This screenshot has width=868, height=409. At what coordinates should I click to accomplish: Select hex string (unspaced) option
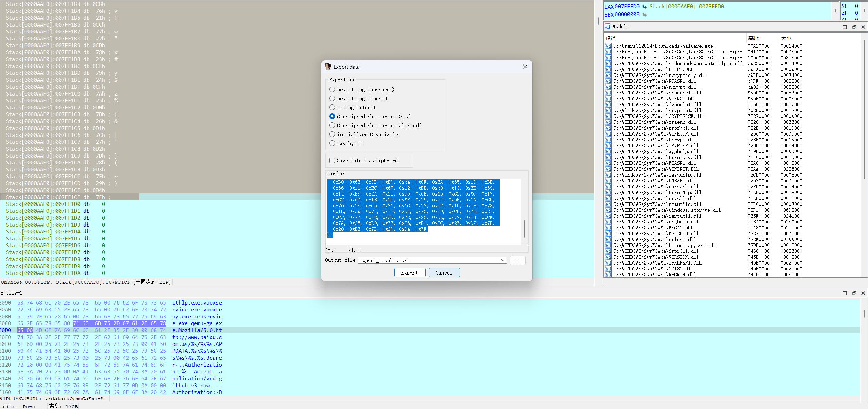point(332,90)
